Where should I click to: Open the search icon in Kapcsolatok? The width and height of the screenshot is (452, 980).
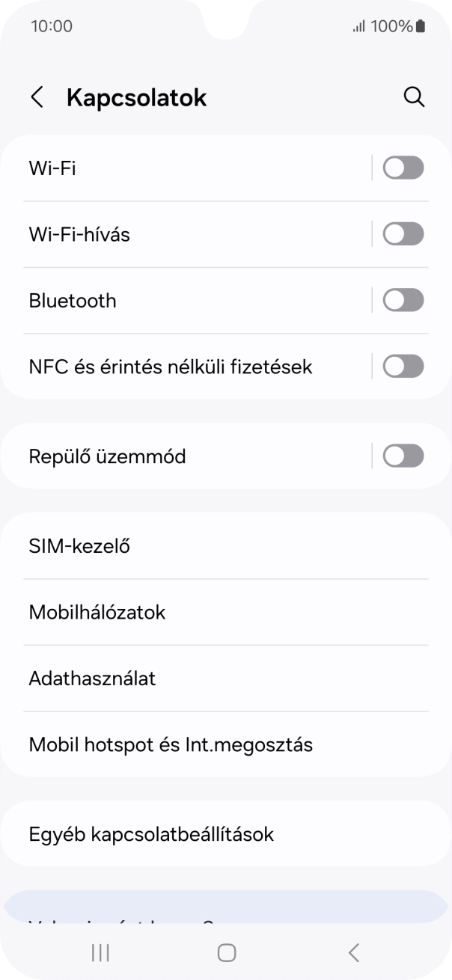pos(414,97)
